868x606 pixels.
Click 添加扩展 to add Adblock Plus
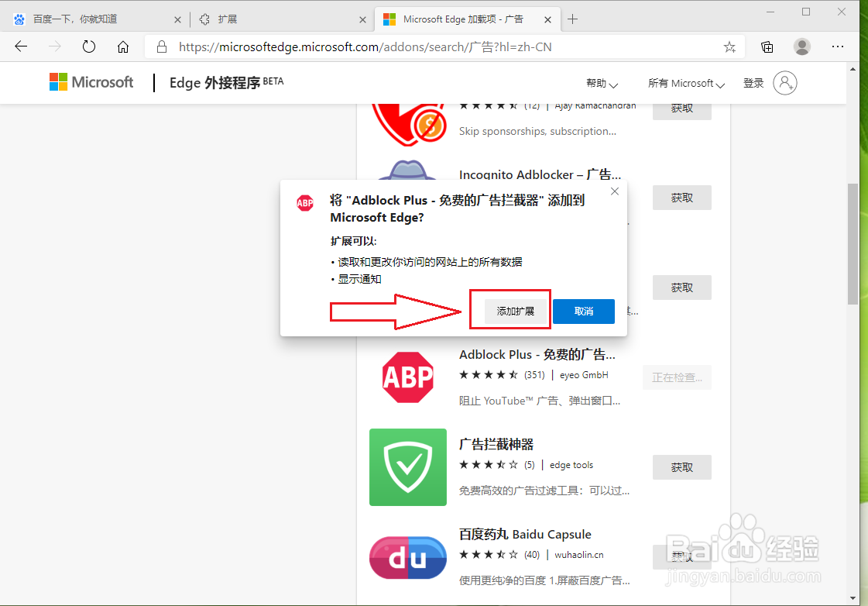[x=516, y=312]
